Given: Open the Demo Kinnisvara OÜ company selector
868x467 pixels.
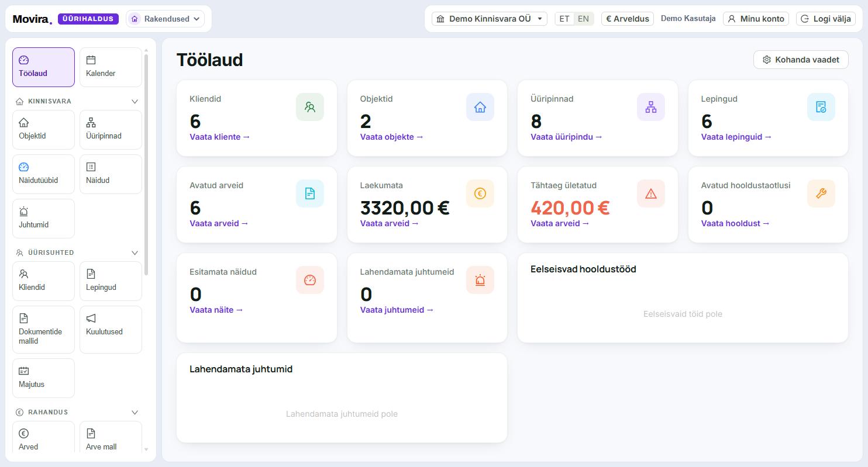Looking at the screenshot, I should pos(490,19).
